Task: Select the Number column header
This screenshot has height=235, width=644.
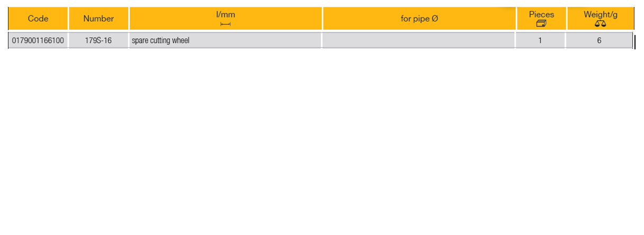Action: click(99, 19)
